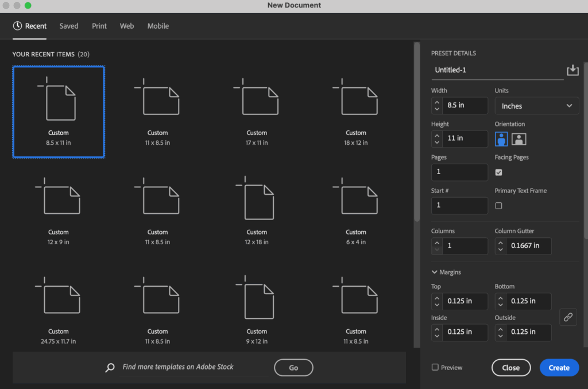Click the Create button
This screenshot has height=389, width=588.
pos(559,368)
